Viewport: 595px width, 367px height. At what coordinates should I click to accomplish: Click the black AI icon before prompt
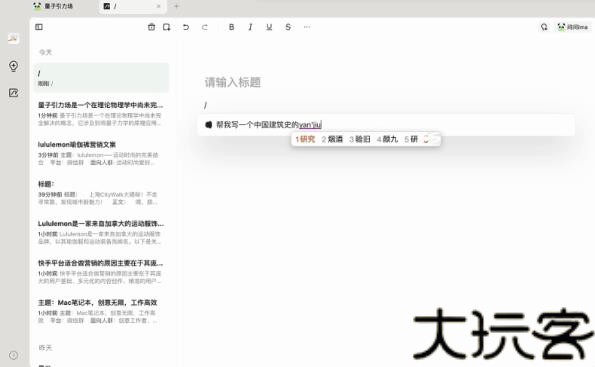pyautogui.click(x=209, y=124)
